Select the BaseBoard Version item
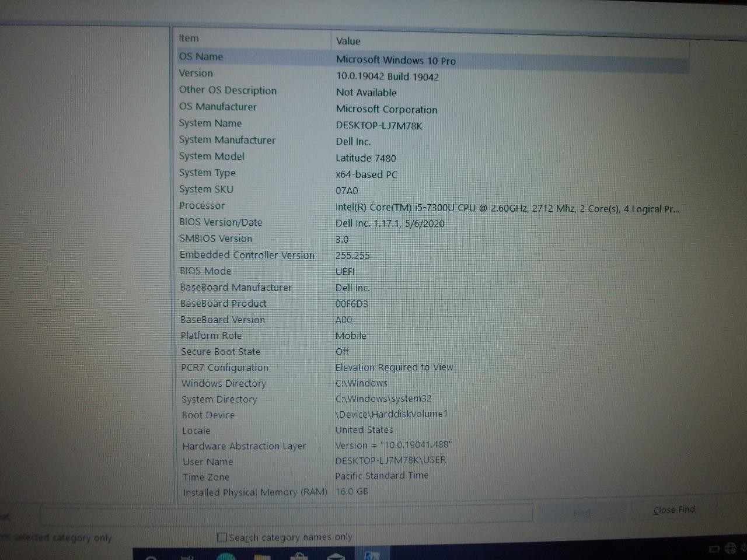This screenshot has height=560, width=747. pyautogui.click(x=222, y=320)
